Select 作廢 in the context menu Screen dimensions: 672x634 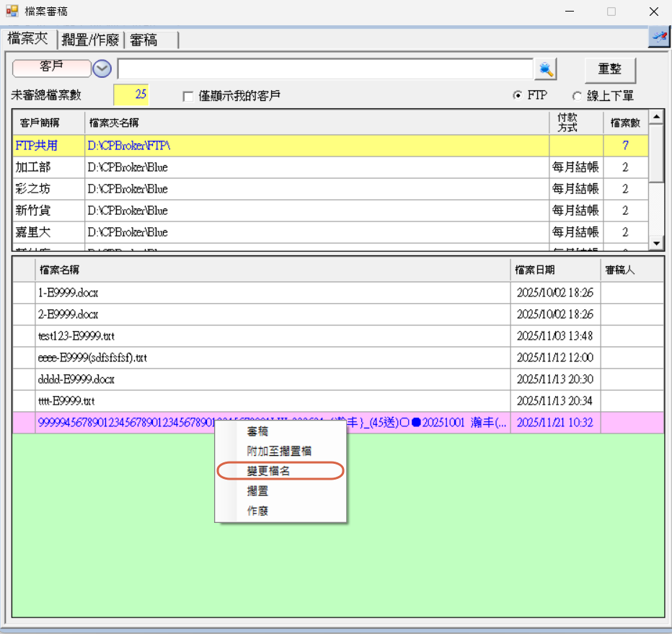point(257,511)
